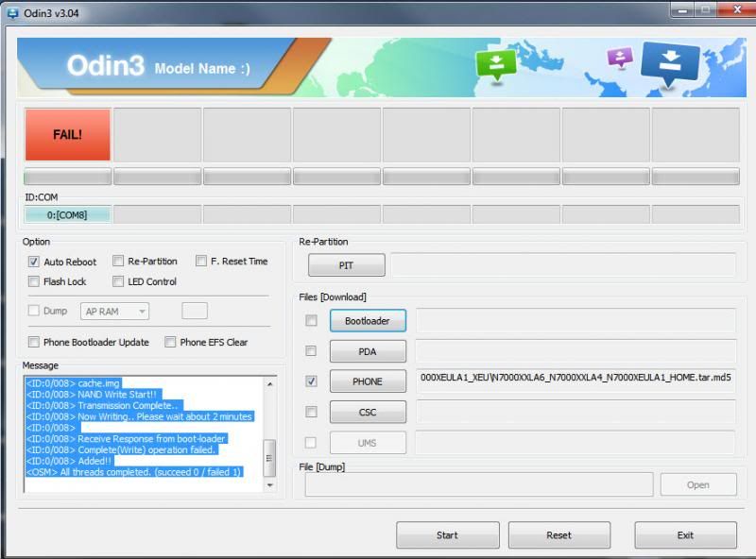Click the Reset button
The image size is (756, 559).
559,534
